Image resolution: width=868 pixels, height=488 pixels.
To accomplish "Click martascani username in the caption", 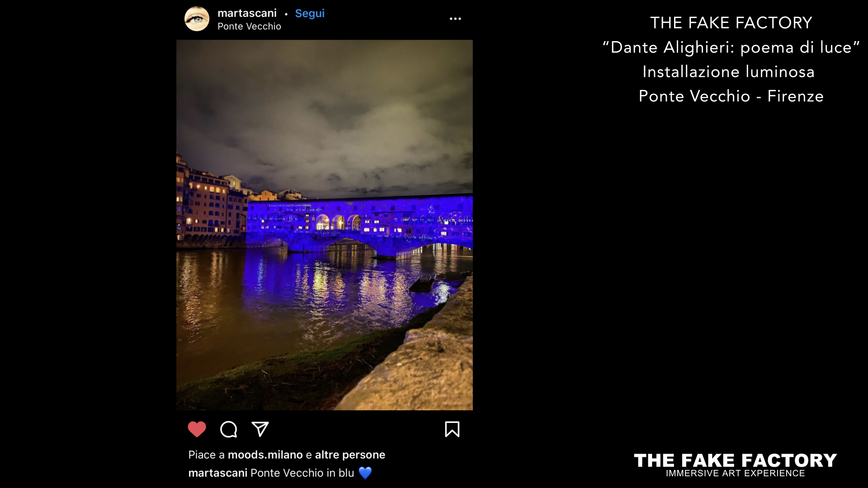I will click(x=218, y=473).
